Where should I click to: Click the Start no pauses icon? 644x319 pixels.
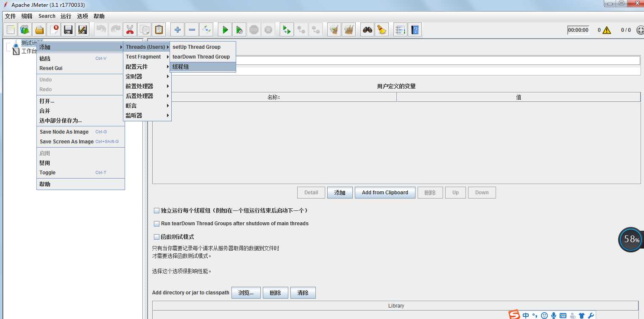240,30
